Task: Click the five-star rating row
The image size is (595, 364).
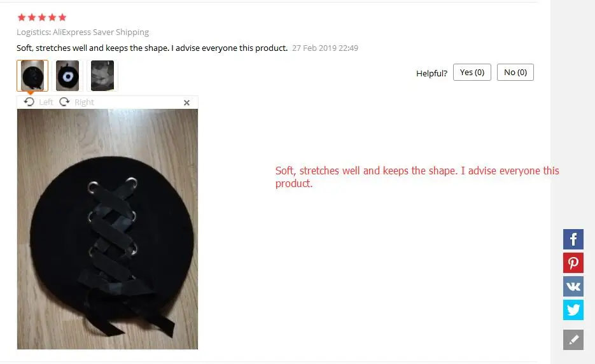Action: point(42,17)
